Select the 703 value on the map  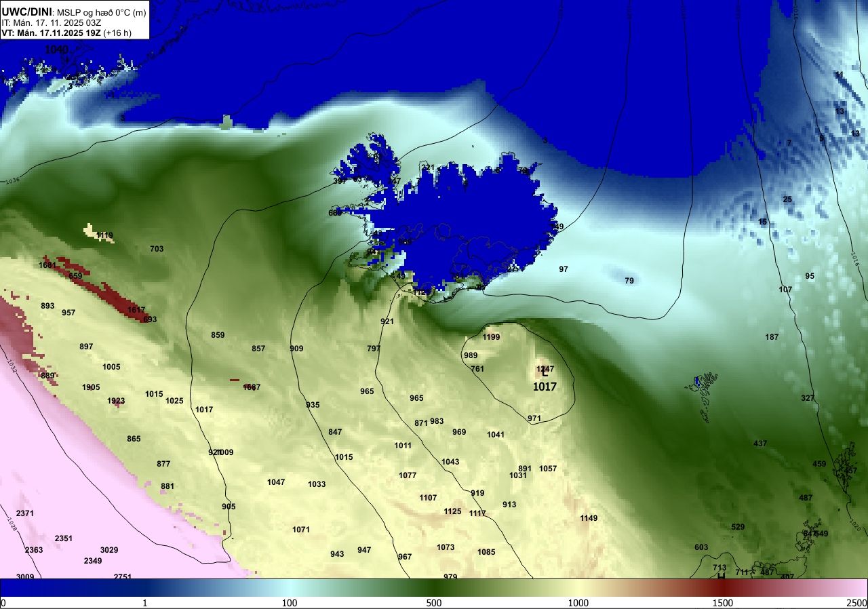click(x=157, y=249)
